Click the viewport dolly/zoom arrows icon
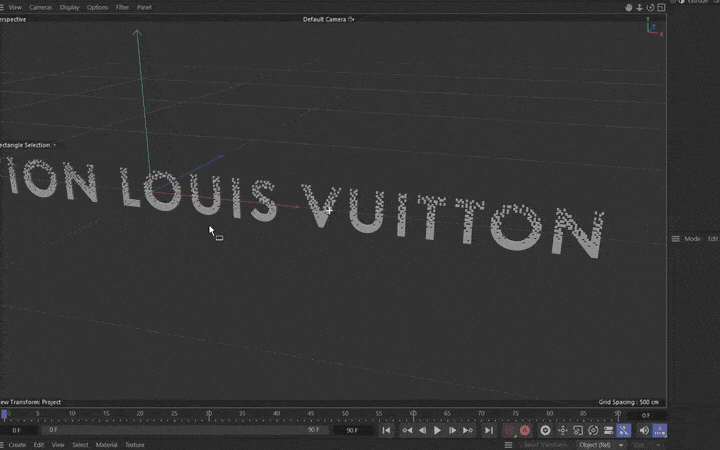The height and width of the screenshot is (450, 720). (639, 7)
